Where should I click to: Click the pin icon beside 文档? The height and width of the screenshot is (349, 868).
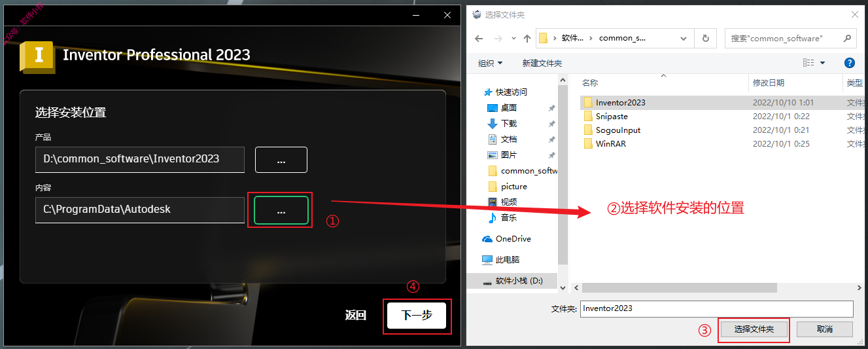point(552,139)
